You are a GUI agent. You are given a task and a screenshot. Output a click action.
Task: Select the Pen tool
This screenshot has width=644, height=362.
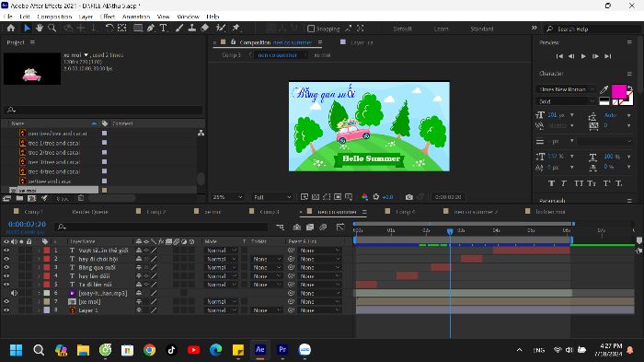[151, 29]
